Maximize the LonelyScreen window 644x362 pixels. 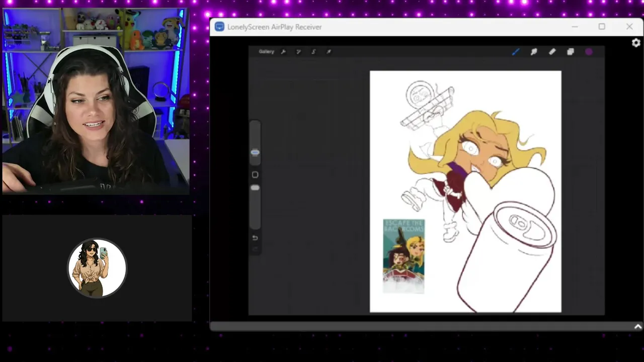pos(602,27)
